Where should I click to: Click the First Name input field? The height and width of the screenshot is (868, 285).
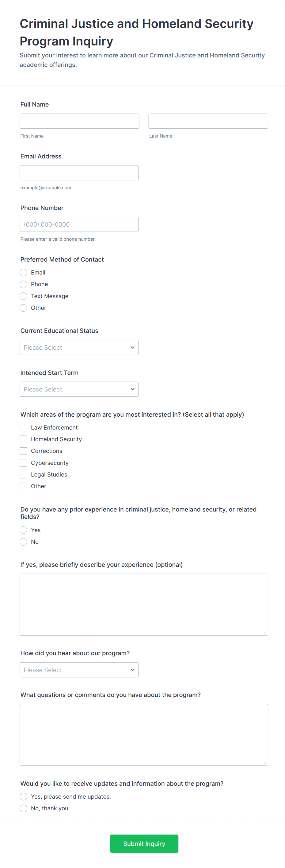click(x=79, y=121)
